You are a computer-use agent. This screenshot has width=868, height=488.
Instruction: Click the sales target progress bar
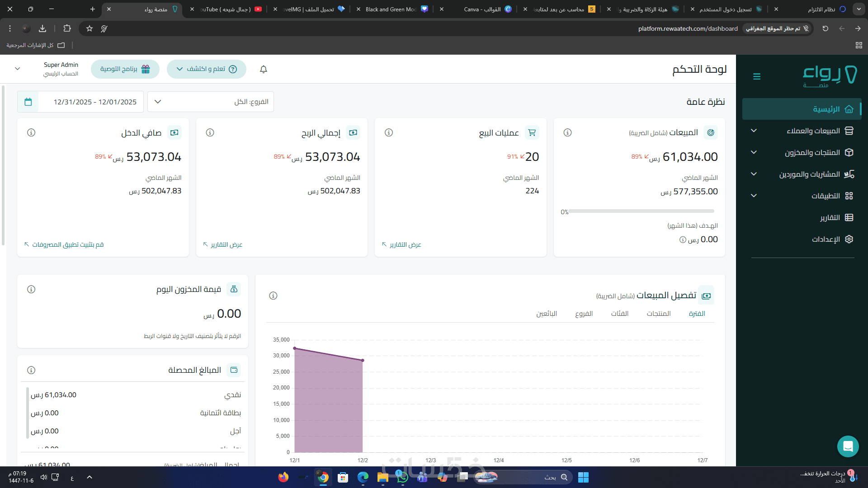point(641,211)
